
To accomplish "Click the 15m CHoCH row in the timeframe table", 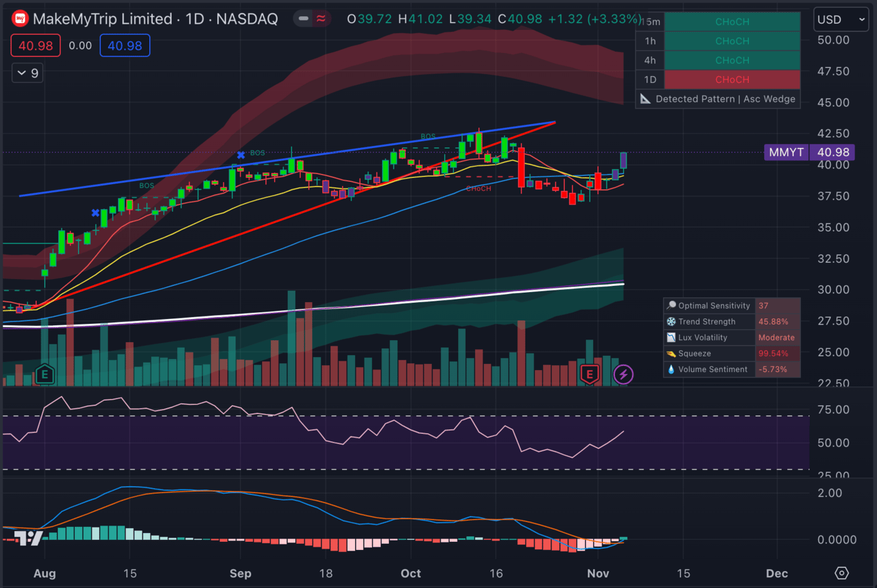I will coord(718,22).
